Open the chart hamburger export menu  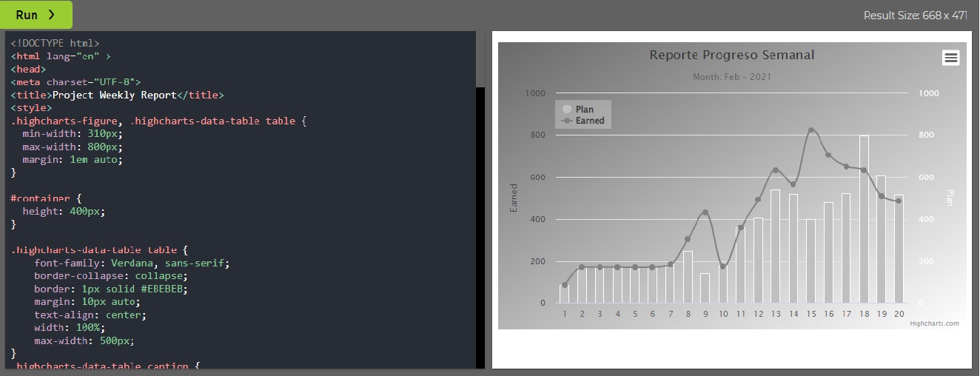point(950,58)
